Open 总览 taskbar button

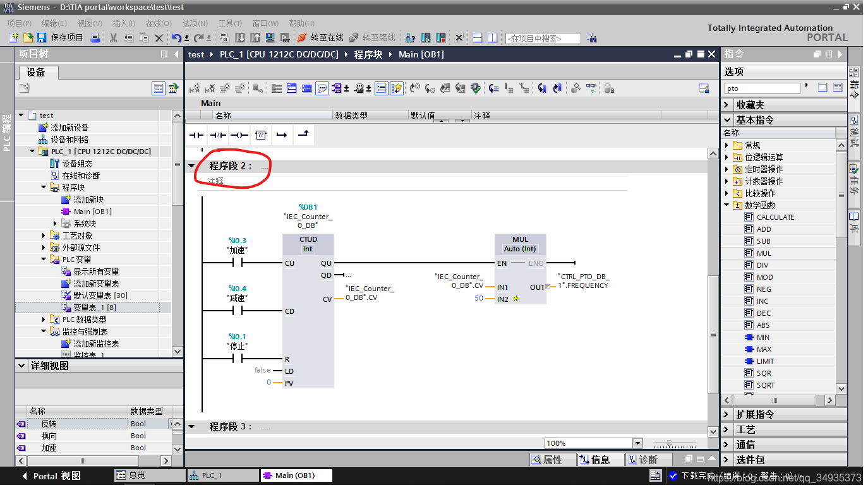[x=149, y=475]
